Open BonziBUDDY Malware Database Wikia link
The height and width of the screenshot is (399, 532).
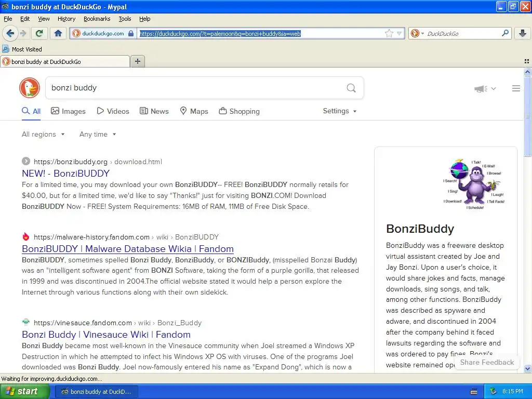(128, 249)
